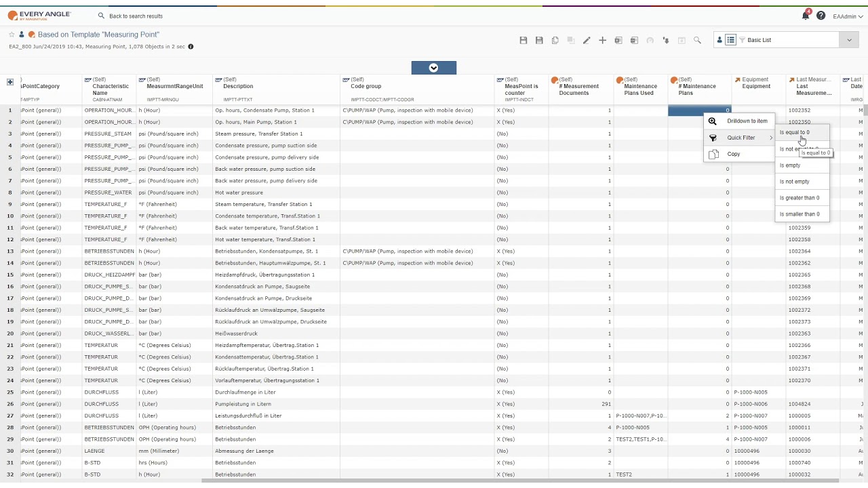This screenshot has width=868, height=488.
Task: Click the Characteristic Name column header
Action: tap(109, 89)
